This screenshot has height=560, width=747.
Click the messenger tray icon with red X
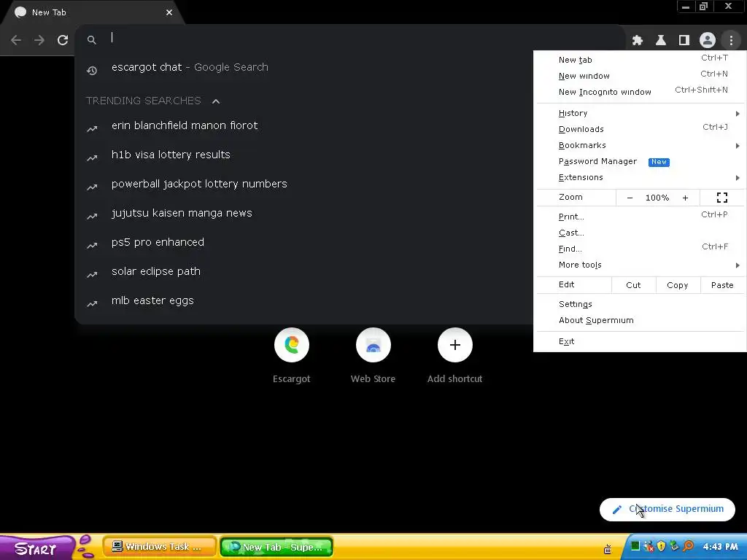pos(649,546)
